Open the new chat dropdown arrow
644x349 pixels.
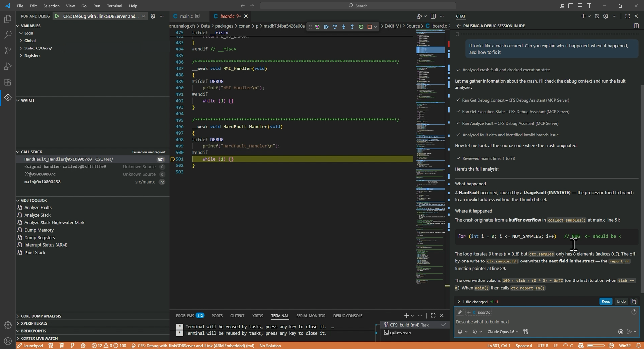(589, 16)
